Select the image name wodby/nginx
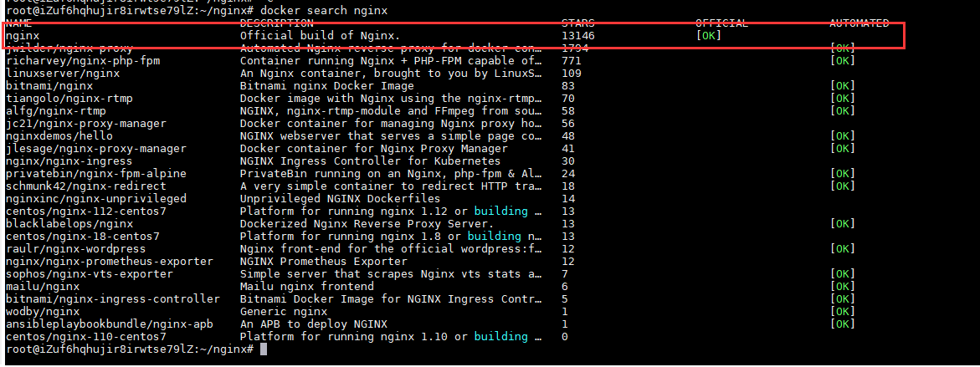 tap(43, 310)
